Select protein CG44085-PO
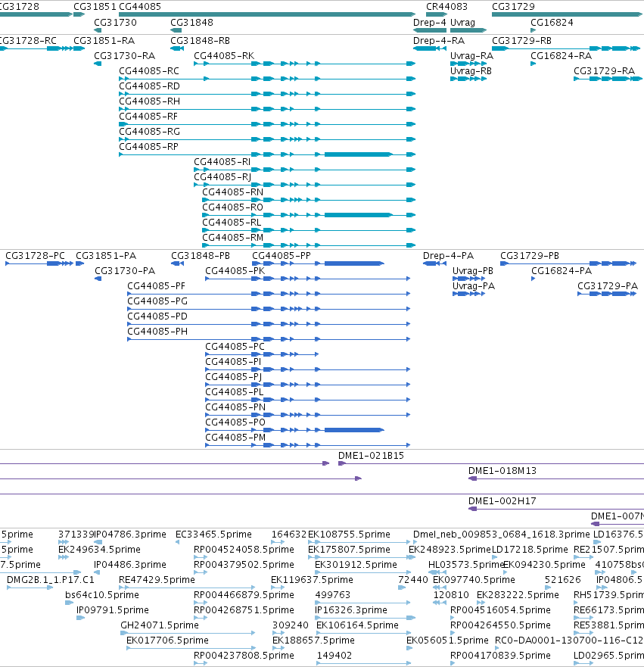 pyautogui.click(x=235, y=422)
